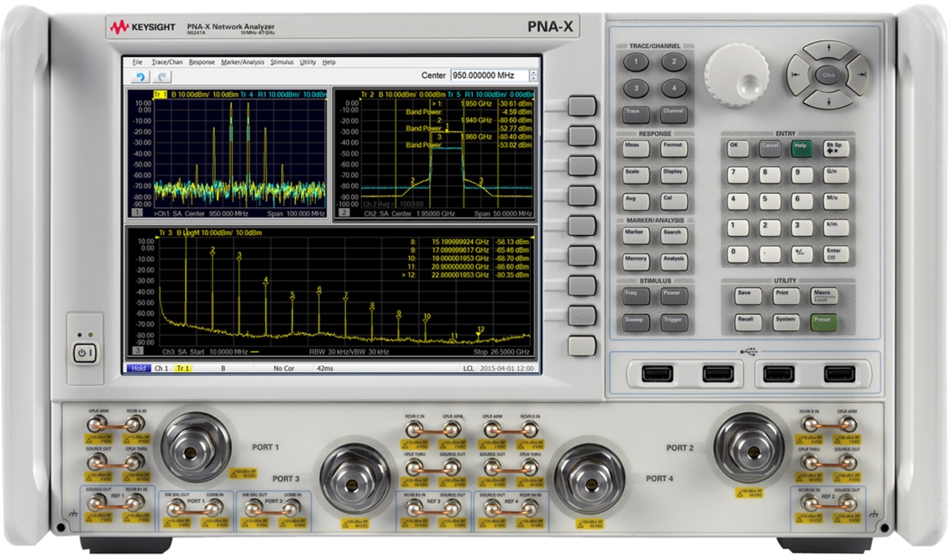Increment the Center frequency stepper arrow
The height and width of the screenshot is (560, 949).
click(x=533, y=72)
